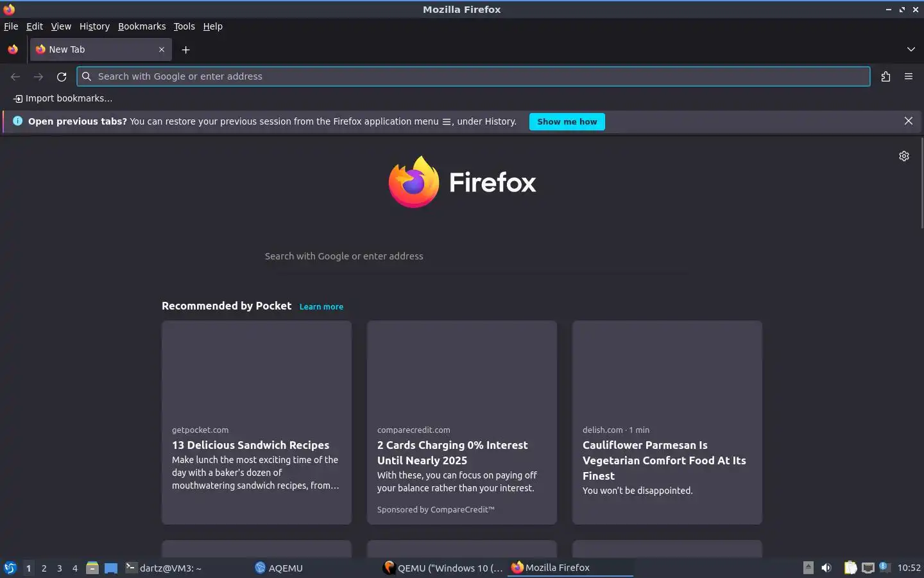Click the Recommended by Pocket heading

[x=227, y=306]
